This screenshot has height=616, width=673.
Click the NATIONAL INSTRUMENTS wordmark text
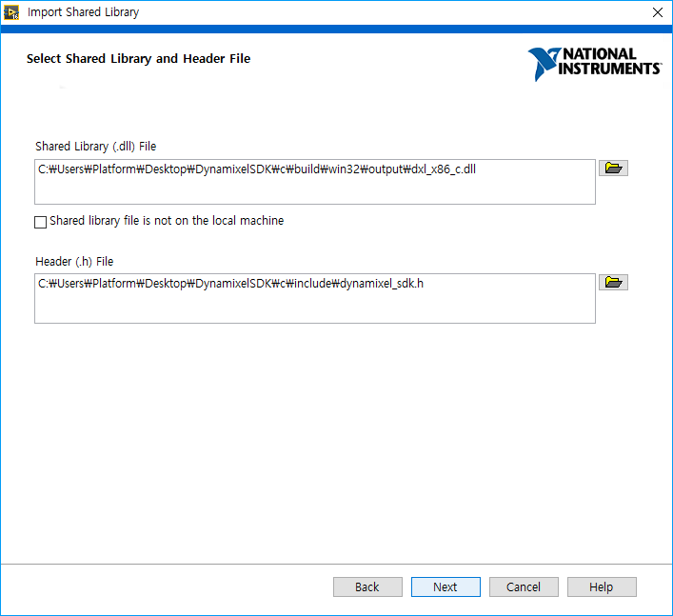pos(609,62)
